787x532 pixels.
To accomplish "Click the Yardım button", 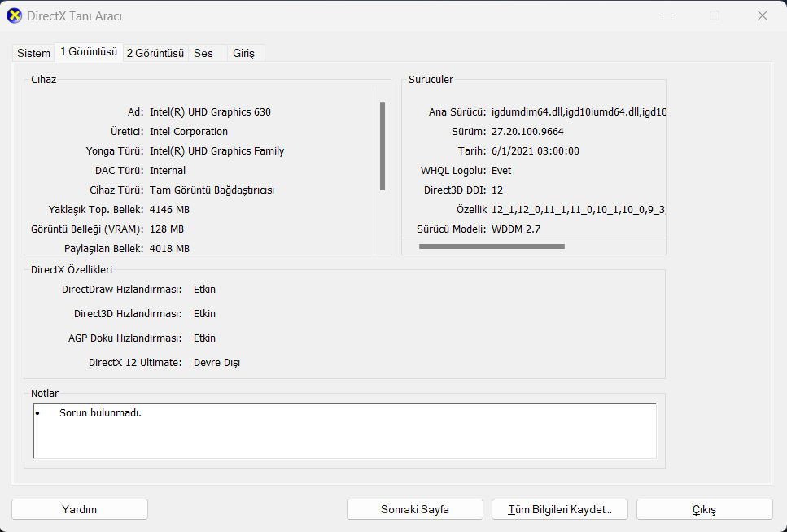I will click(x=79, y=509).
